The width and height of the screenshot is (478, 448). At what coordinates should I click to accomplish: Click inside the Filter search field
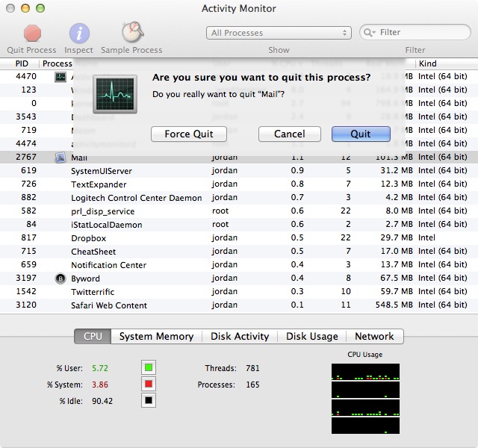(x=415, y=32)
